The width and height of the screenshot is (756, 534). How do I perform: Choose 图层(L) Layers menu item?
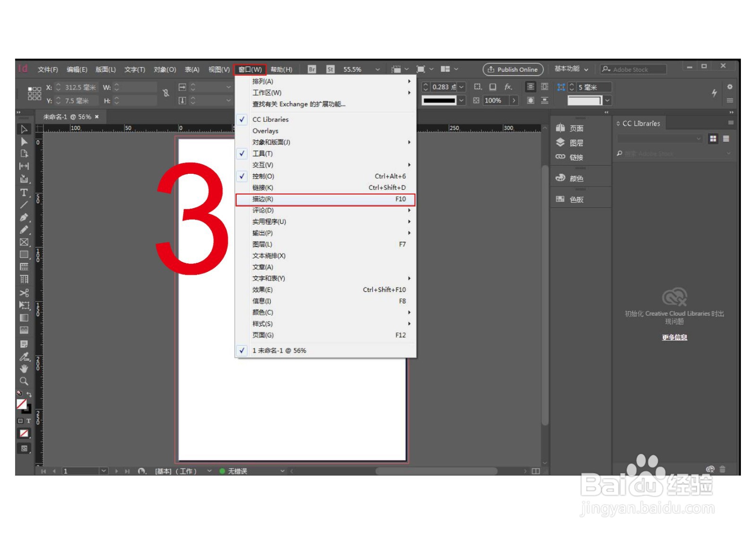tap(326, 245)
